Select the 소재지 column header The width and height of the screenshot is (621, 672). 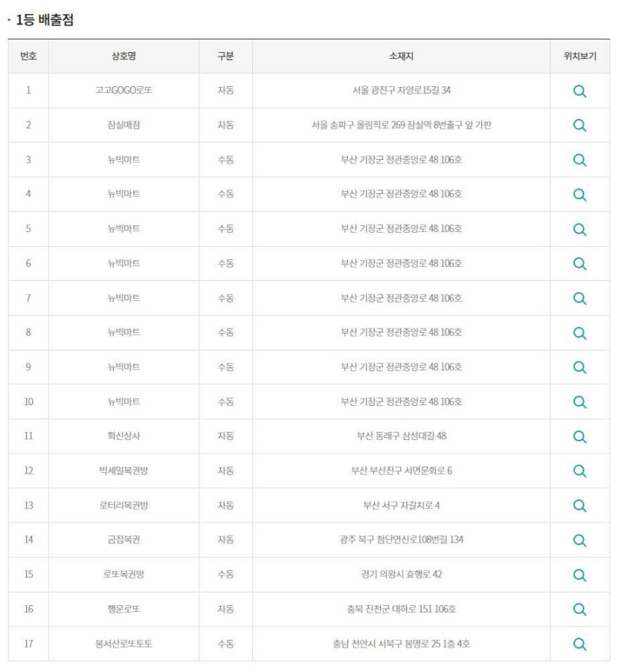point(401,56)
